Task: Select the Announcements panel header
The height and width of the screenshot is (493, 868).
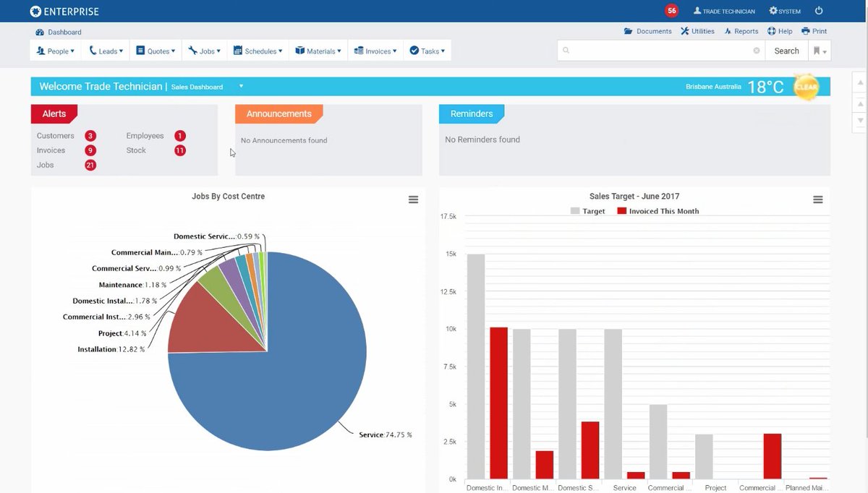Action: point(278,114)
